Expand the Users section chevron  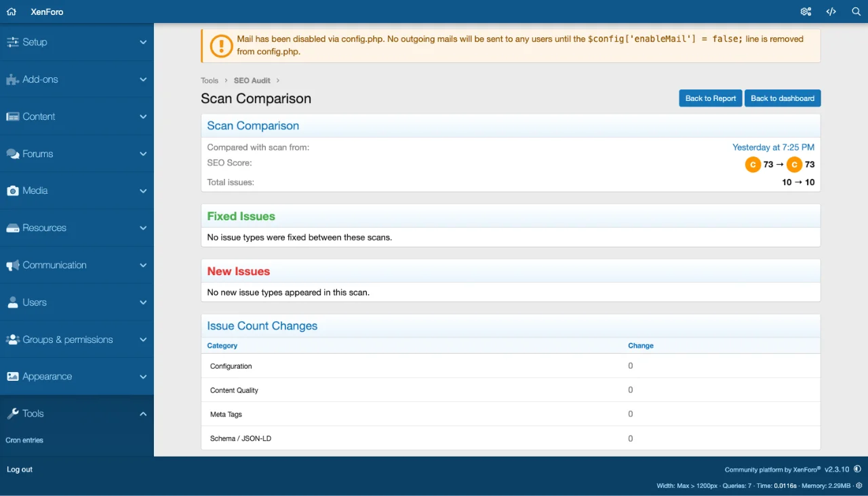click(x=143, y=302)
